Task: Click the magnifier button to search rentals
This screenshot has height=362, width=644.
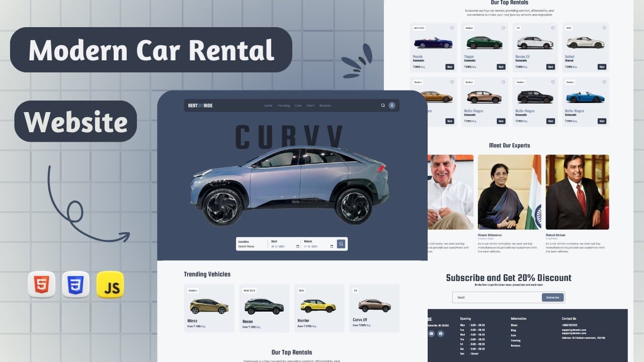Action: coord(341,244)
